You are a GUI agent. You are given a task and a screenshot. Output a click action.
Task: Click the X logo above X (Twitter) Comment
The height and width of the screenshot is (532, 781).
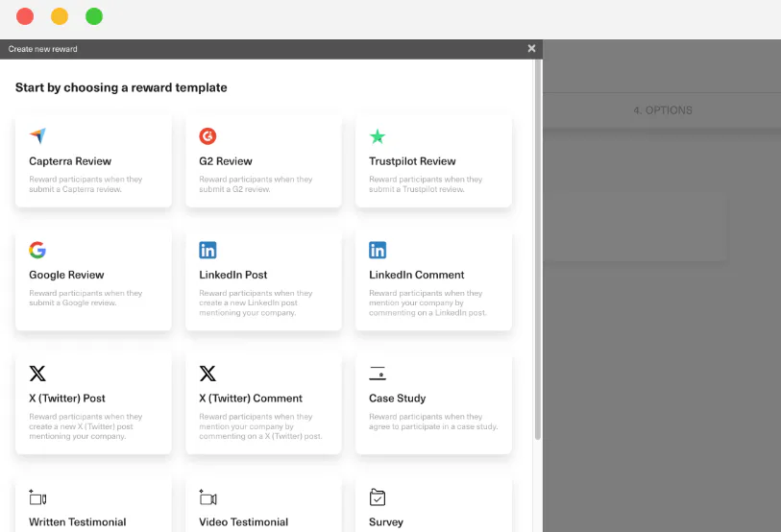207,374
